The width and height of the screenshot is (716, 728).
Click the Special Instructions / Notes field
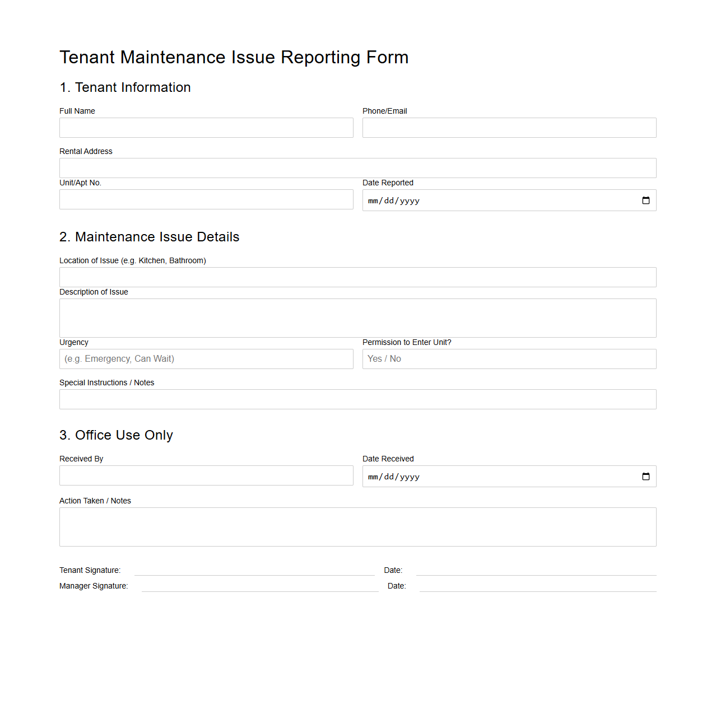point(357,399)
